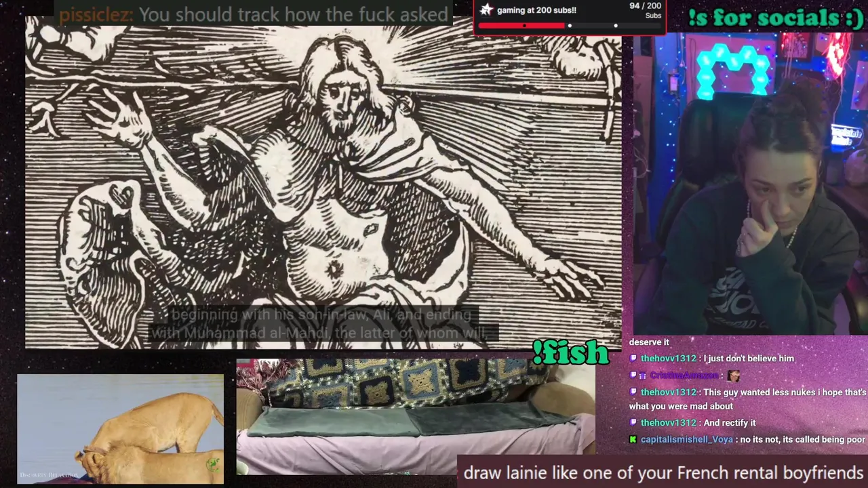Click Twitch badge beside 'I just don't believe him'
The height and width of the screenshot is (488, 868).
tap(633, 359)
